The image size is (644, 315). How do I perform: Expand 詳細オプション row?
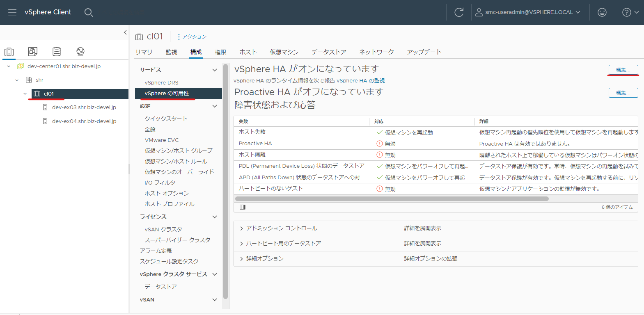(241, 259)
